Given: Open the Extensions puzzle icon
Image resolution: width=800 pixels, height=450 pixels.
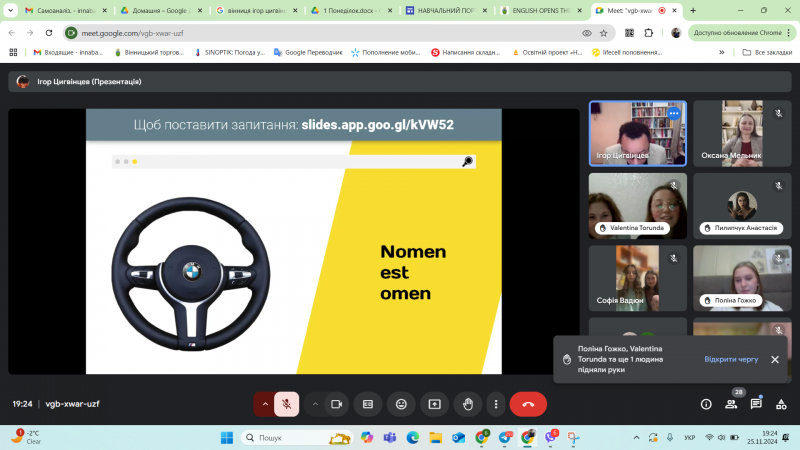Looking at the screenshot, I should coord(648,33).
